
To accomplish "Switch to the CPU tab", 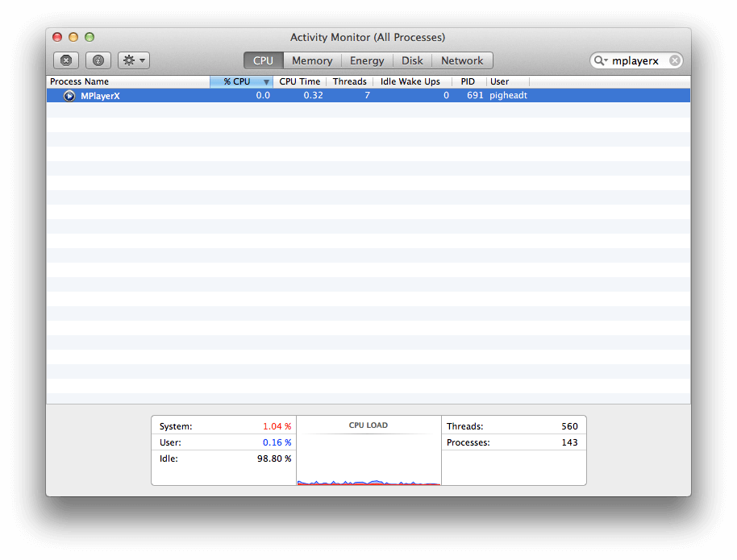I will point(263,60).
